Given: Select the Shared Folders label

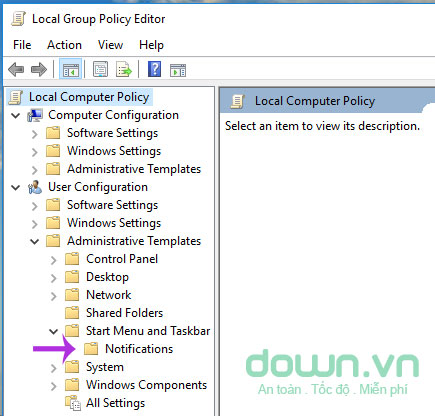Looking at the screenshot, I should (124, 313).
